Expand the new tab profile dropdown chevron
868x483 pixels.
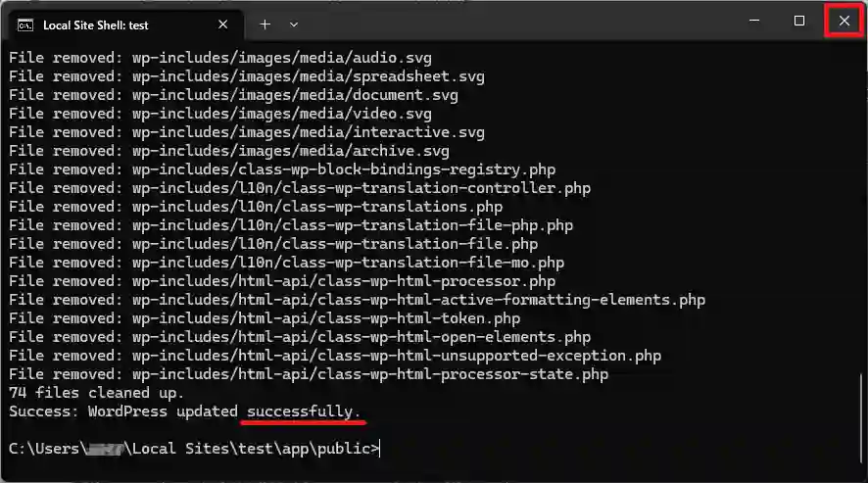pyautogui.click(x=294, y=24)
